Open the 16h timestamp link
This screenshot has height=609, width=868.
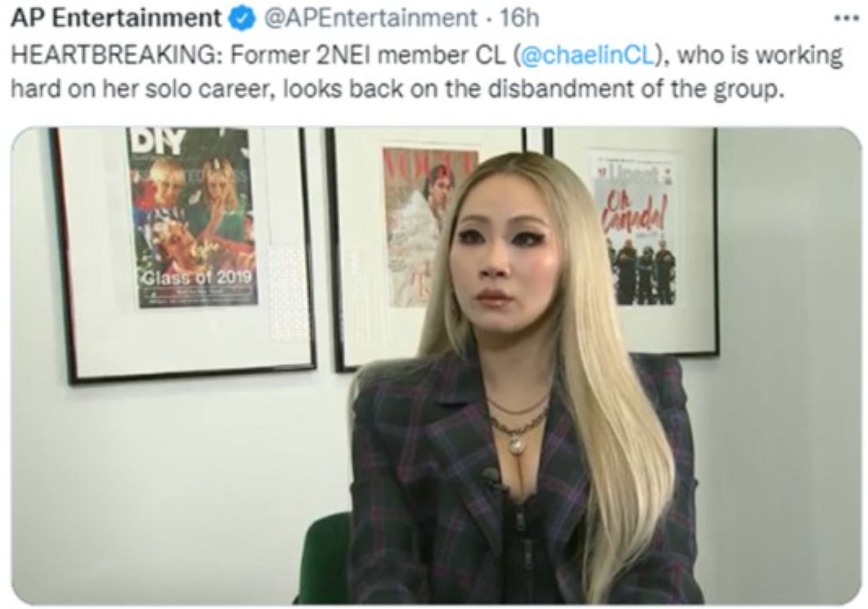(x=519, y=19)
